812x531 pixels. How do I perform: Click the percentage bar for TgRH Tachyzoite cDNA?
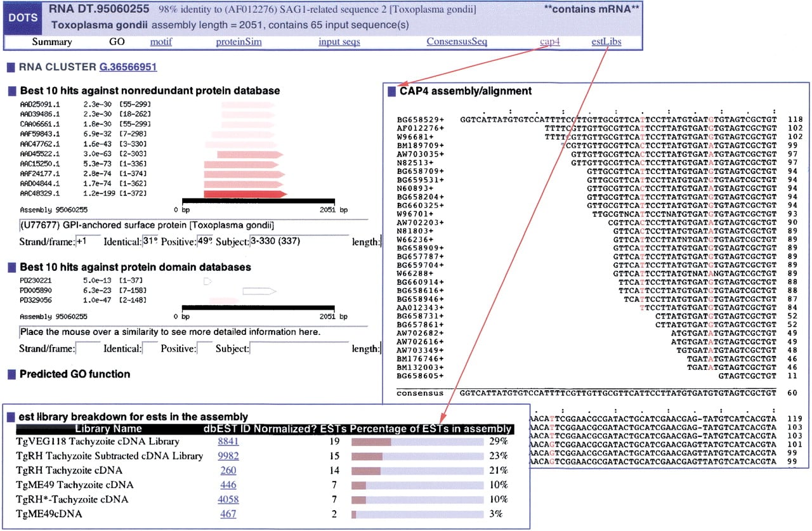[417, 471]
